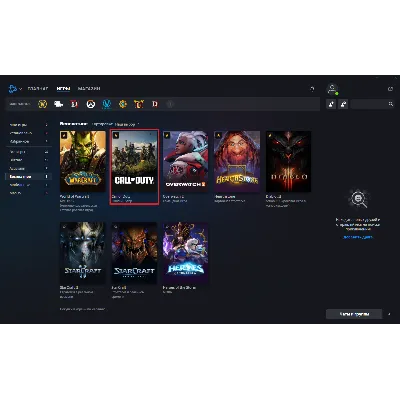400x400 pixels.
Task: Select the first red Diablo icon in favorites
Action: coord(75,104)
